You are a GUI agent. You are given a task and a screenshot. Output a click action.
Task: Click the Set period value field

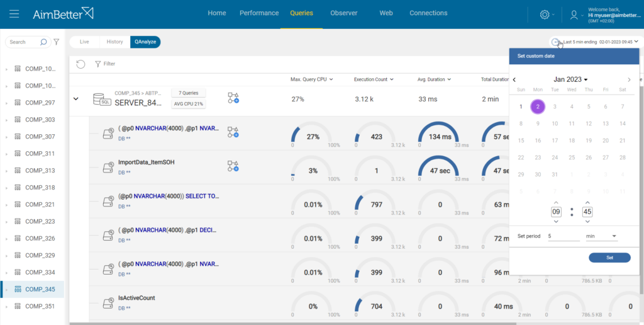point(563,236)
